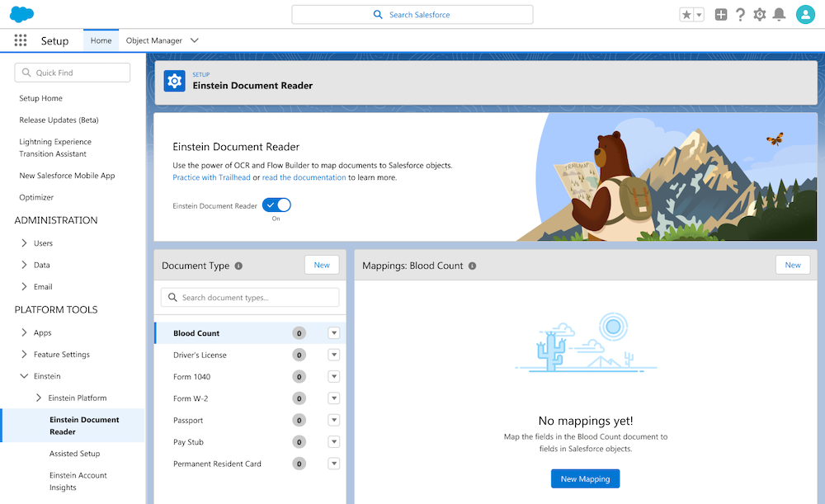Open the global actions plus icon

tap(721, 15)
